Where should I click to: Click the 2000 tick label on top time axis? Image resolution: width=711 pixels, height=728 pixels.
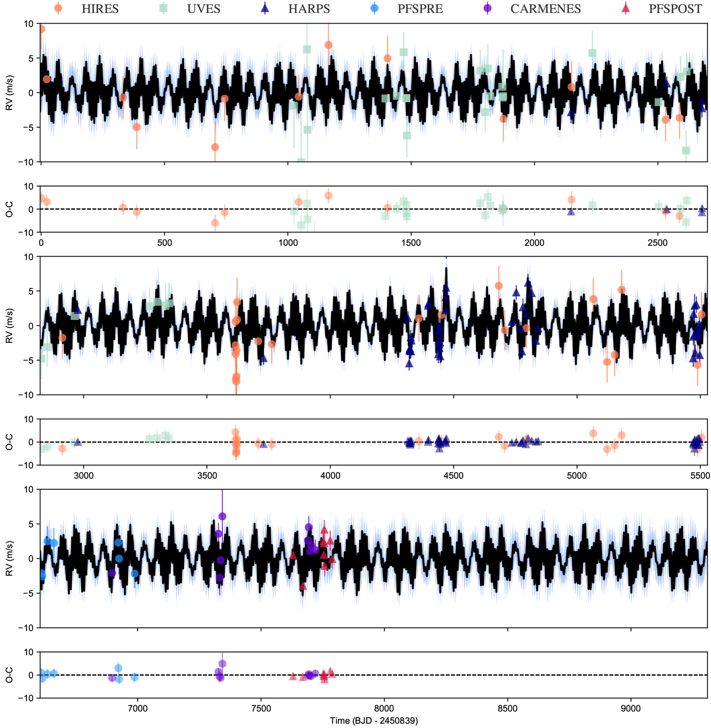[x=534, y=243]
